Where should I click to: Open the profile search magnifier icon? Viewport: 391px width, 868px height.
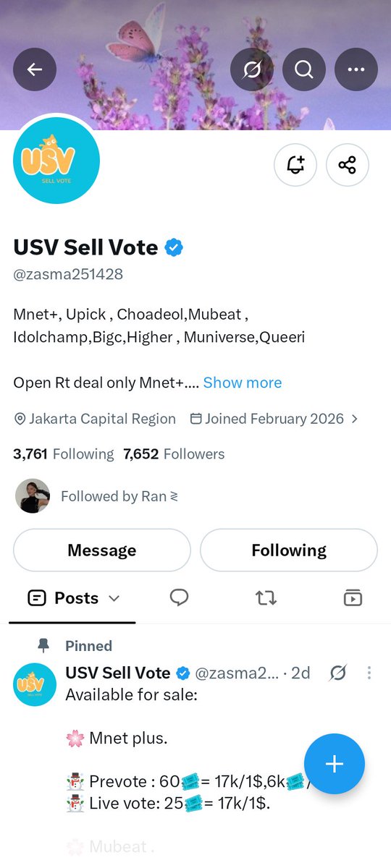304,69
